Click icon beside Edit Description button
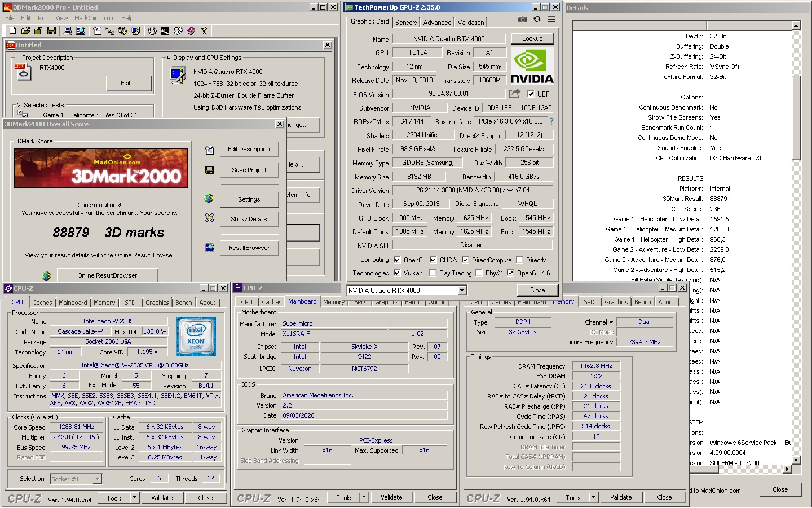The height and width of the screenshot is (508, 812). 209,150
